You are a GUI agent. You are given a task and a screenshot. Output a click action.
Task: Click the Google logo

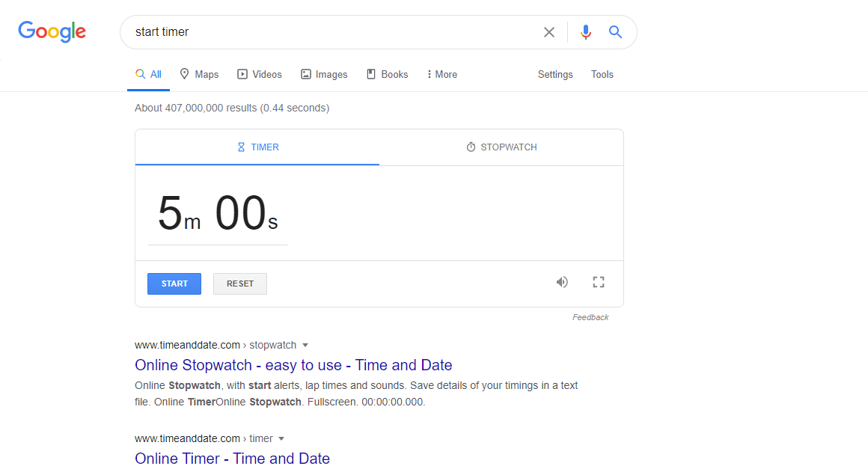(x=52, y=31)
